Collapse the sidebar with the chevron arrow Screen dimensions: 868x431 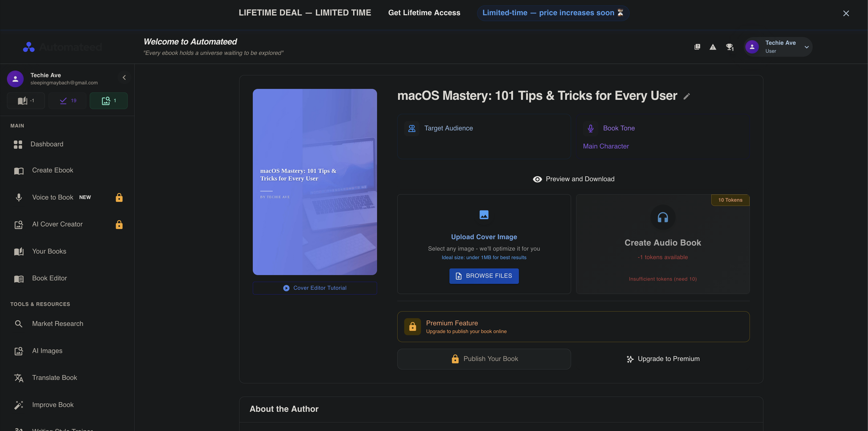click(124, 77)
